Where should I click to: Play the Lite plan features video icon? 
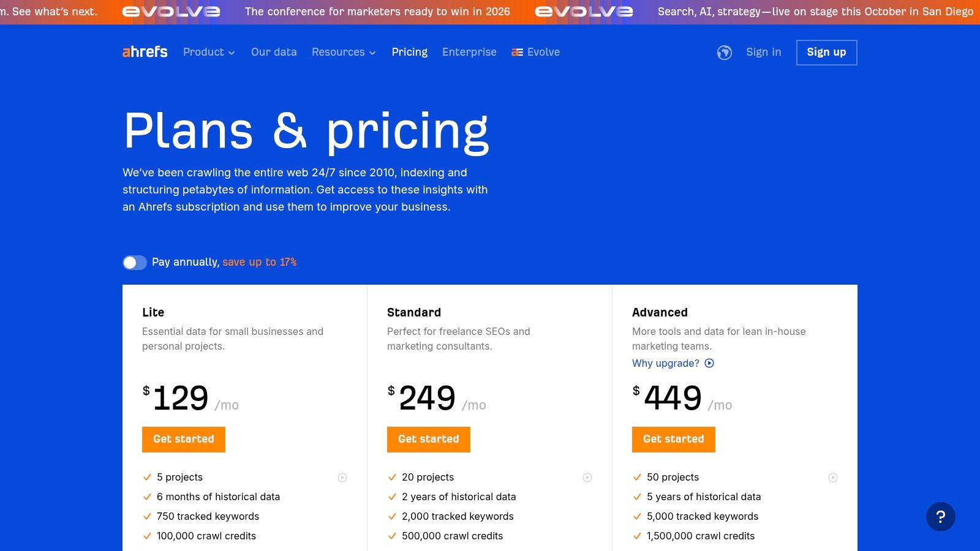(343, 478)
